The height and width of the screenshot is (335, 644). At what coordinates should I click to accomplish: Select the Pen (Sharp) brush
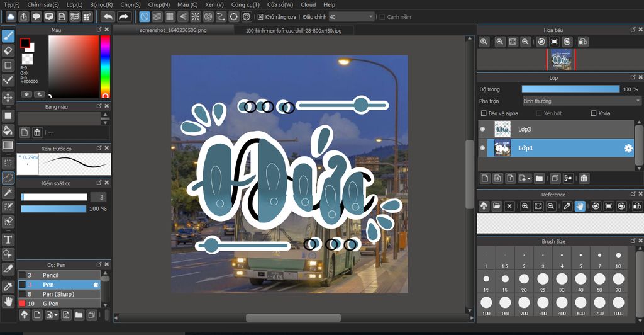pos(58,294)
